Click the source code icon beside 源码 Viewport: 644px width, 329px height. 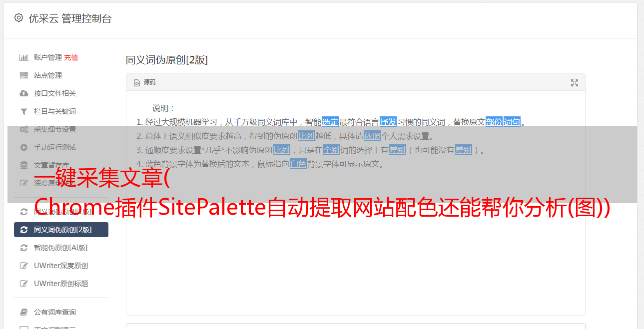click(x=137, y=83)
